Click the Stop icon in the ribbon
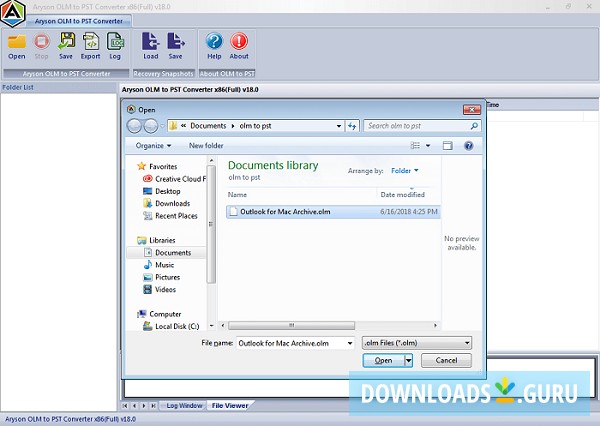Screen dimensions: 600x426 pos(41,41)
